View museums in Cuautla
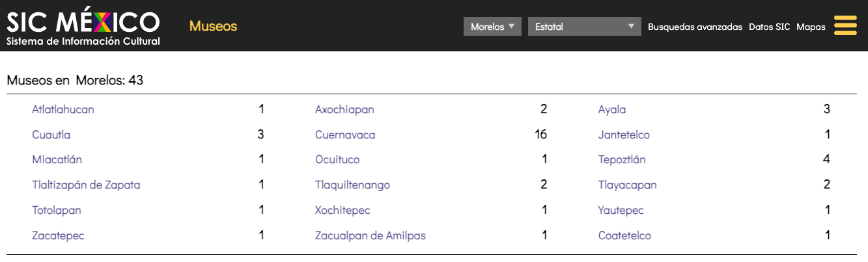This screenshot has height=262, width=868. [x=51, y=135]
